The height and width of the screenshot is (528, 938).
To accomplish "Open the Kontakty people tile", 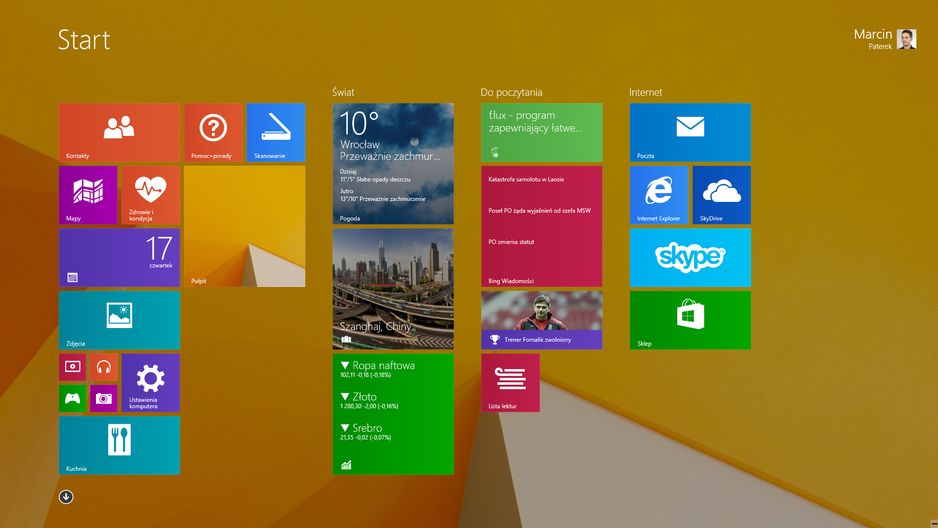I will click(x=119, y=132).
